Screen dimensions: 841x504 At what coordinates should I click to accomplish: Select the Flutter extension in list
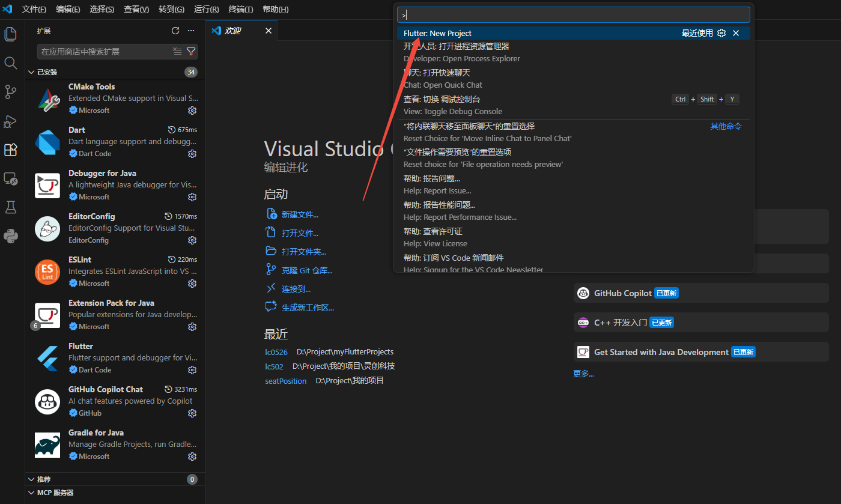tap(114, 358)
